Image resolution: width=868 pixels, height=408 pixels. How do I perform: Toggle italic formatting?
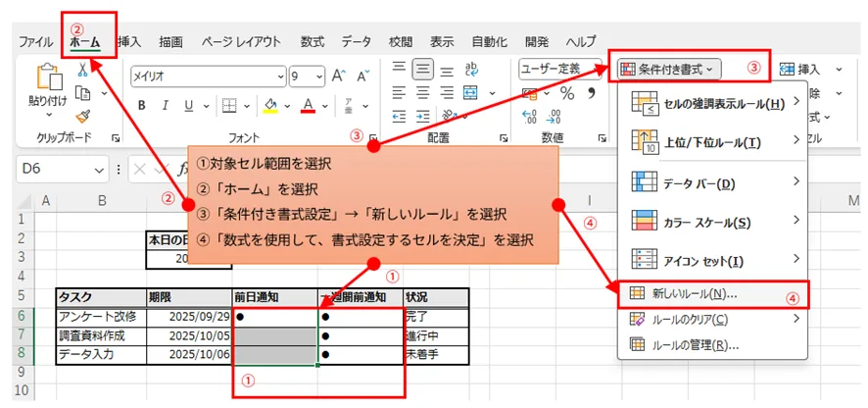click(x=165, y=106)
